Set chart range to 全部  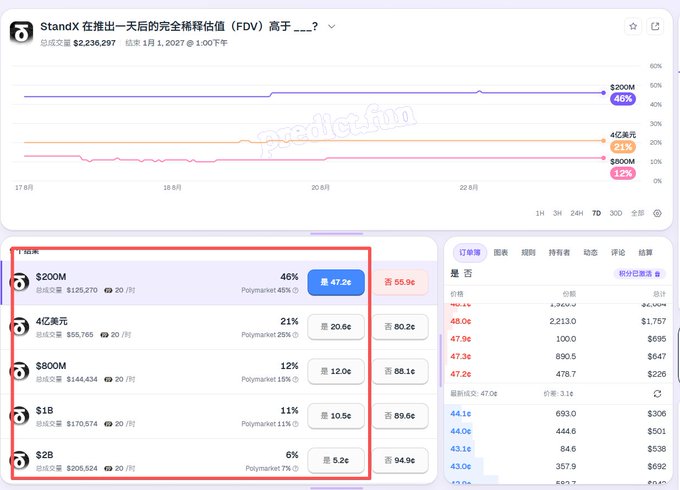(637, 213)
